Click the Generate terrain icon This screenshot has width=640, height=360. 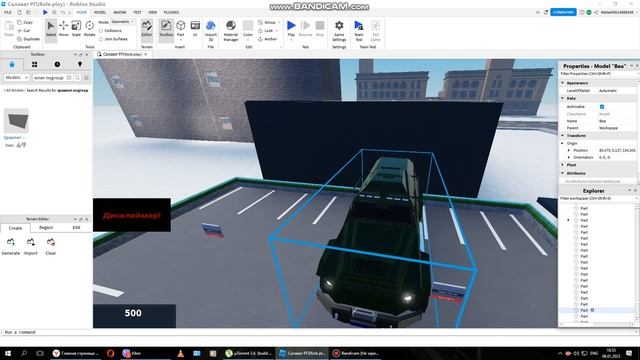tap(11, 242)
